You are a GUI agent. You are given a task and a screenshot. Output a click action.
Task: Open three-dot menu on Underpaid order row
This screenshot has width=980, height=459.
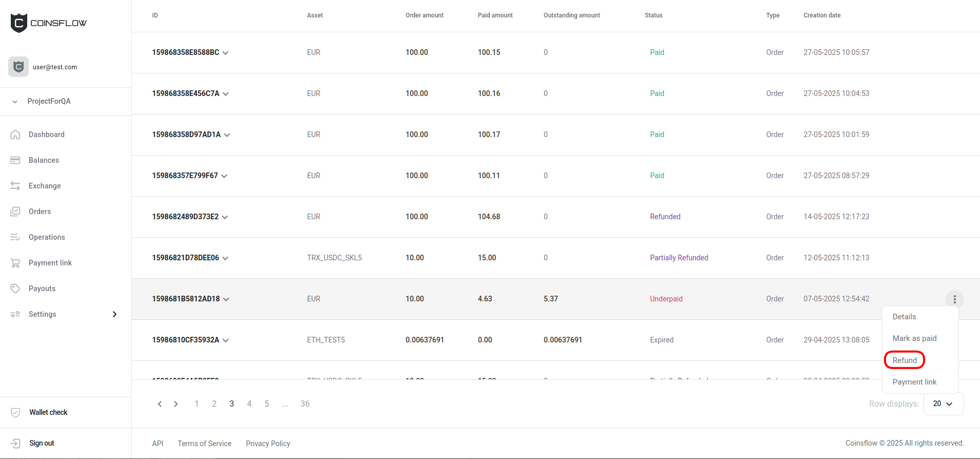(x=954, y=299)
